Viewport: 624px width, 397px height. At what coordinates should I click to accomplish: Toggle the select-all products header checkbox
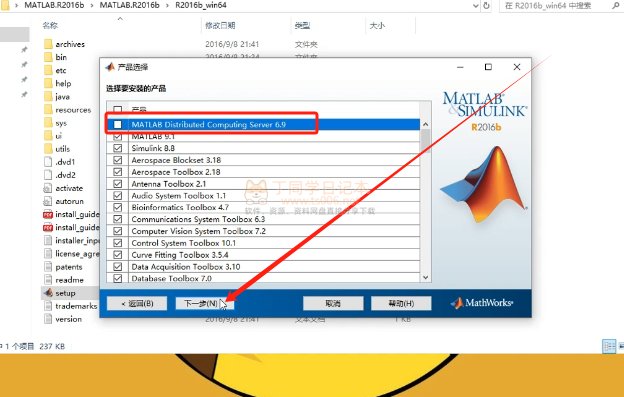click(x=117, y=109)
